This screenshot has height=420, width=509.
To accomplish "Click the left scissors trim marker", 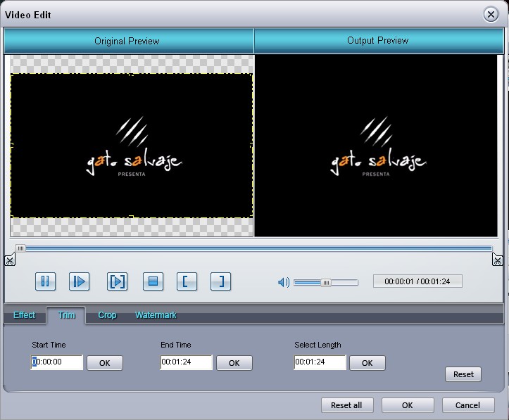I will 10,260.
